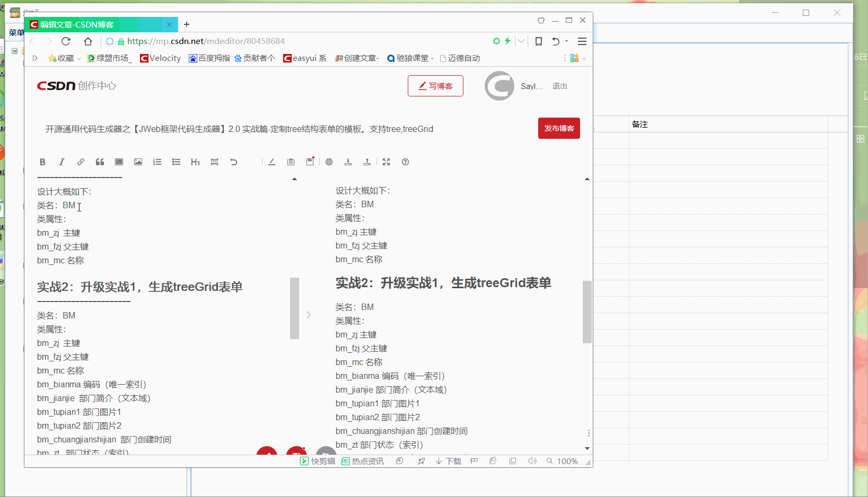Click the 写博客 button
868x497 pixels.
click(x=435, y=85)
